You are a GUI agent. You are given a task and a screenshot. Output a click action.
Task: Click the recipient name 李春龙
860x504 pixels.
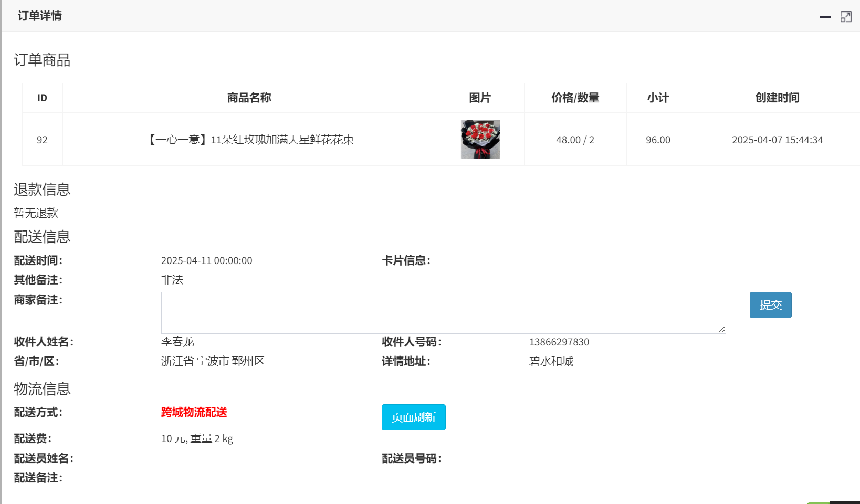point(177,342)
